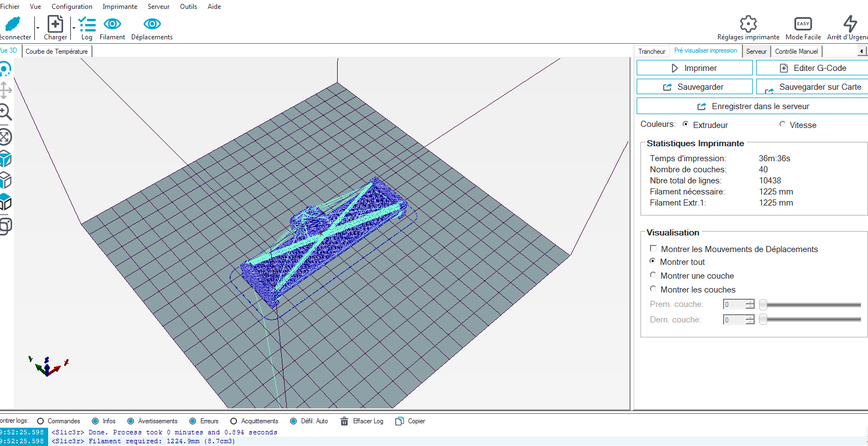Switch to the Serveur panel tab
The image size is (868, 446).
(x=756, y=52)
